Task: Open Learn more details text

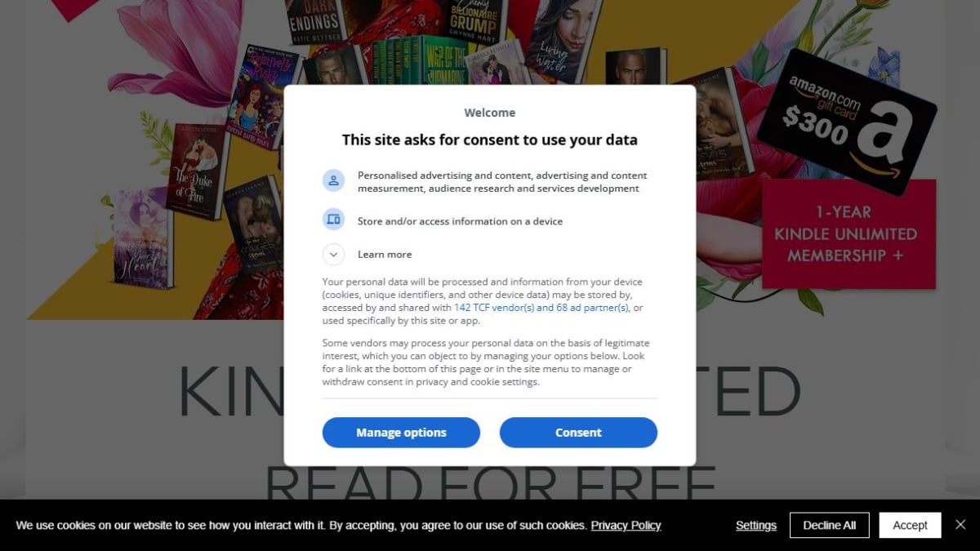Action: point(385,255)
